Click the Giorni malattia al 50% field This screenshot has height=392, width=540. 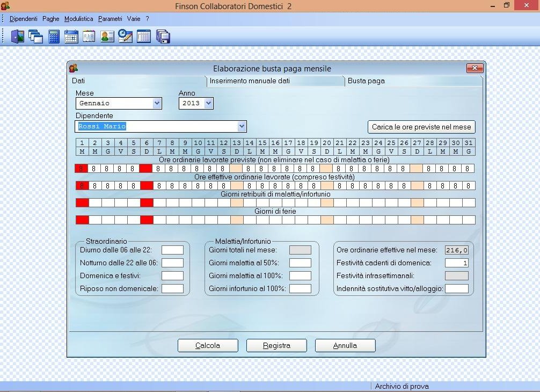[300, 263]
